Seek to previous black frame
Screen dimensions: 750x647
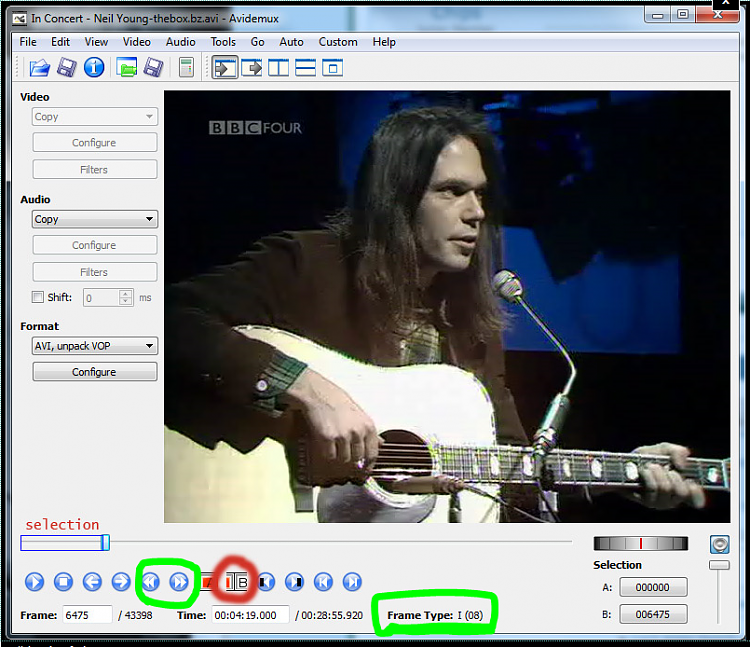(x=266, y=582)
